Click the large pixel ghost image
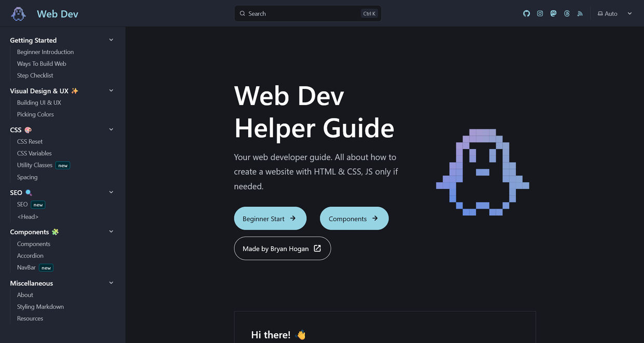Screen dimensions: 644x343 (x=482, y=172)
